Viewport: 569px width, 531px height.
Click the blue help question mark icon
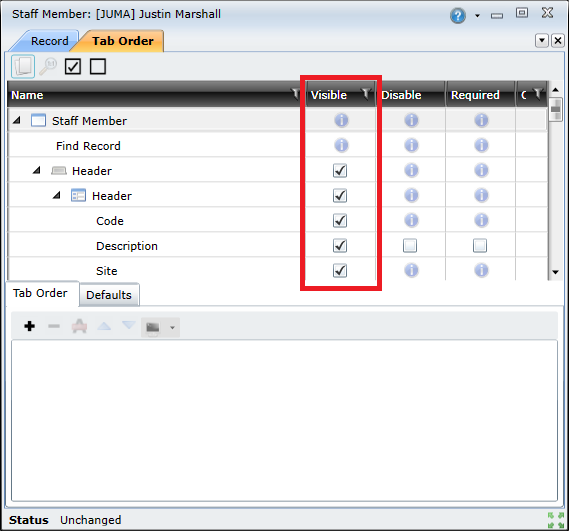click(x=458, y=16)
